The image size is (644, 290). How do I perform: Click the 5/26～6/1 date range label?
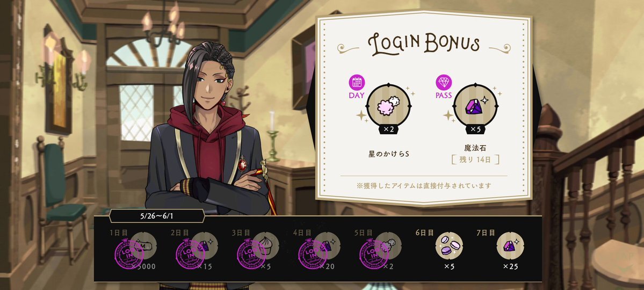[157, 216]
